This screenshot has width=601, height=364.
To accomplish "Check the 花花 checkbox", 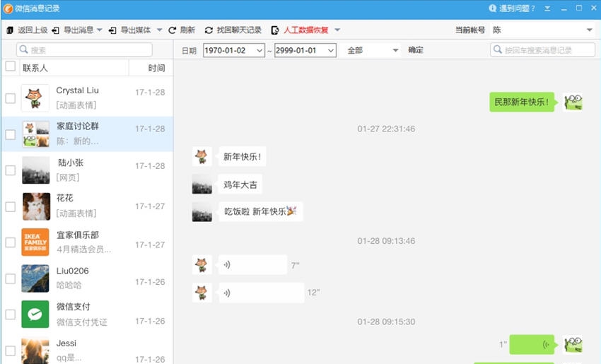I will tap(11, 207).
